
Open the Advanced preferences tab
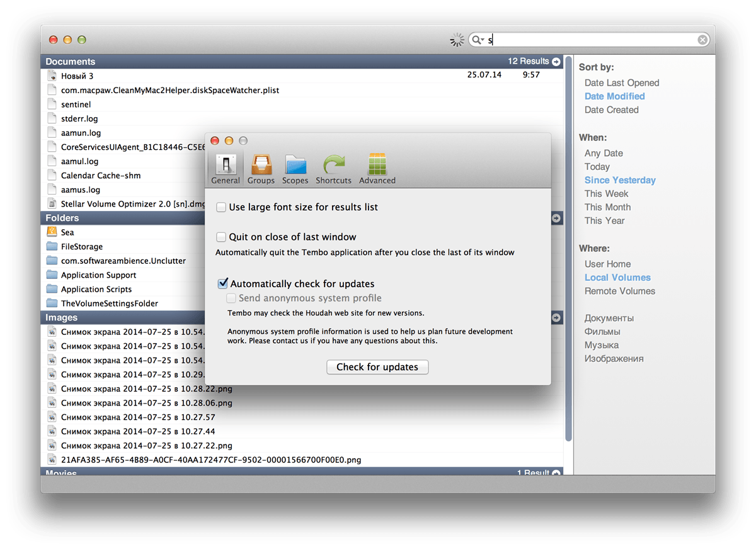377,169
